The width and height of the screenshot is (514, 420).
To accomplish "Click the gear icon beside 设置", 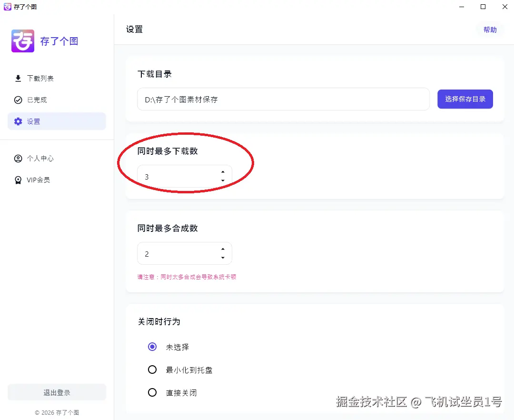I will pos(18,121).
